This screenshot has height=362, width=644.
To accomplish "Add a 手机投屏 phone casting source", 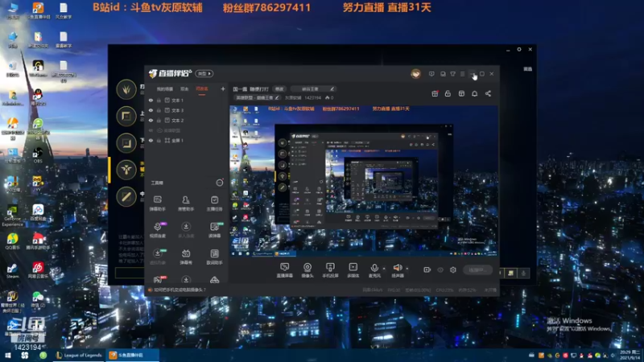I will click(330, 270).
